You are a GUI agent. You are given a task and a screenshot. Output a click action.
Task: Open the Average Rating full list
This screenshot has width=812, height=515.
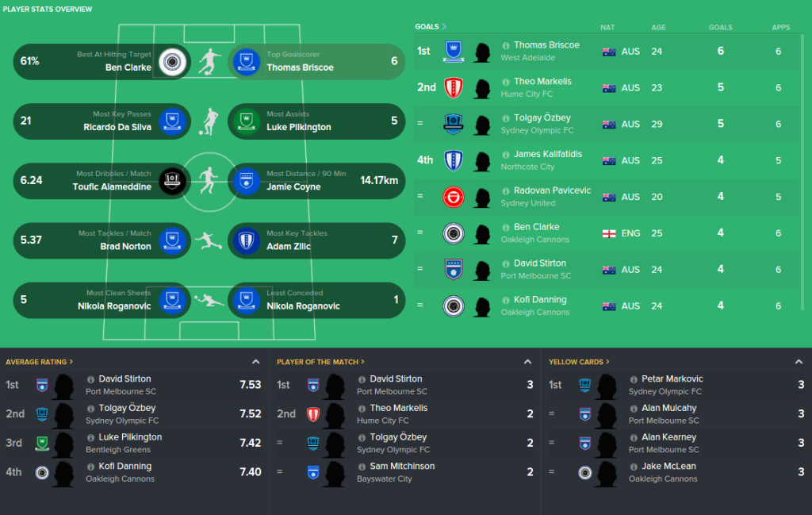click(x=40, y=362)
